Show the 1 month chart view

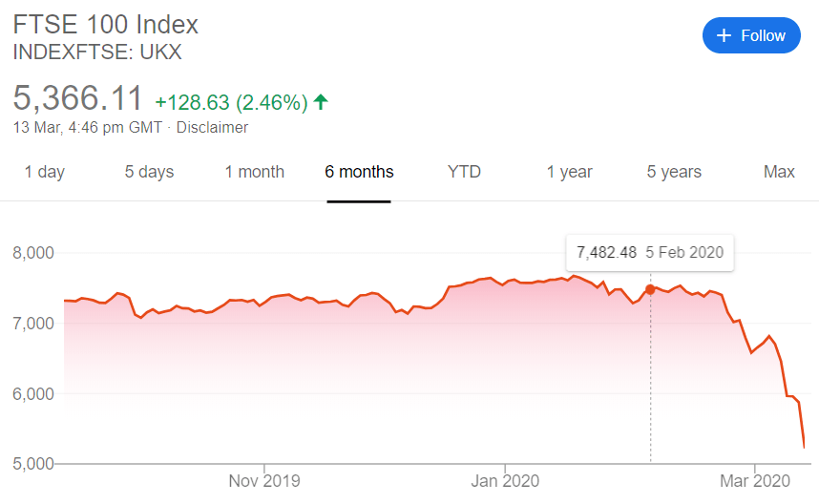(x=254, y=172)
